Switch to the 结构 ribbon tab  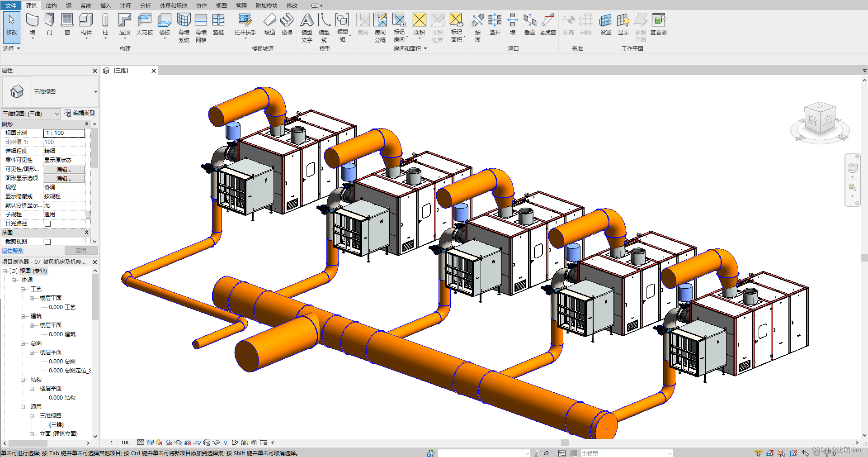point(52,5)
